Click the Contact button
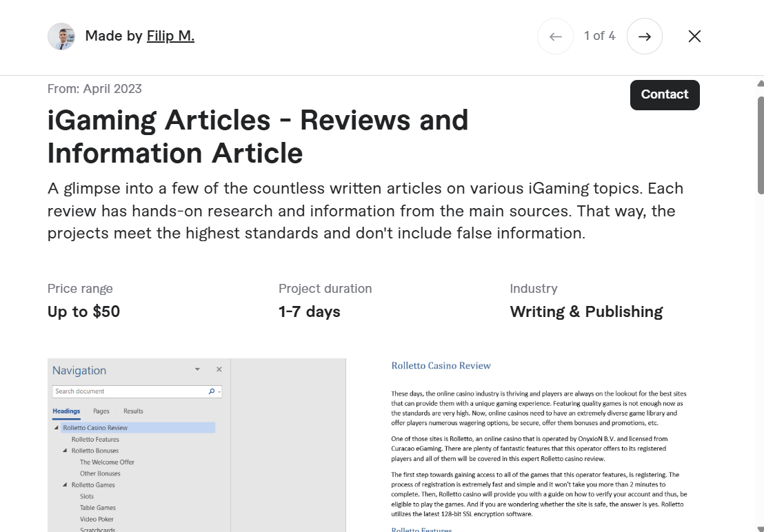This screenshot has height=532, width=764. pos(664,94)
